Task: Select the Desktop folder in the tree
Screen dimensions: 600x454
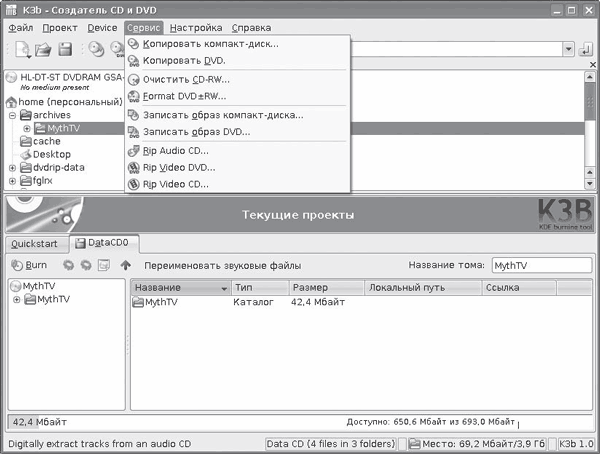Action: click(51, 154)
